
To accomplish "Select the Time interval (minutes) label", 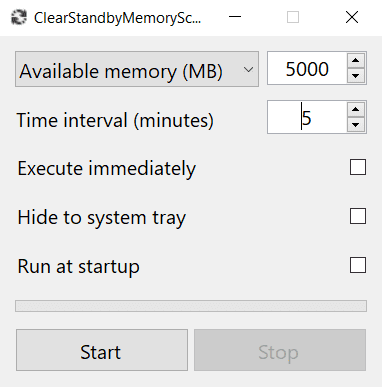I will [115, 120].
